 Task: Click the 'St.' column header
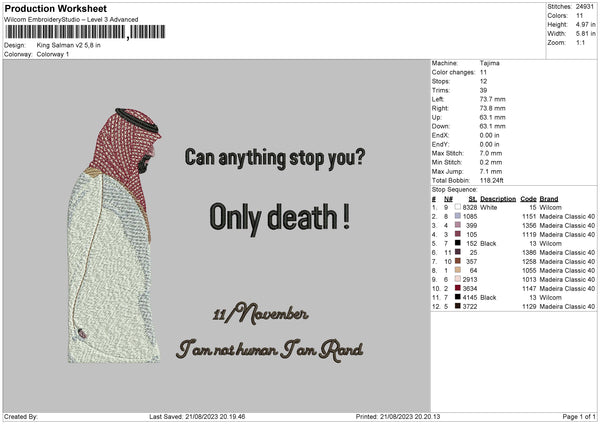click(x=473, y=199)
